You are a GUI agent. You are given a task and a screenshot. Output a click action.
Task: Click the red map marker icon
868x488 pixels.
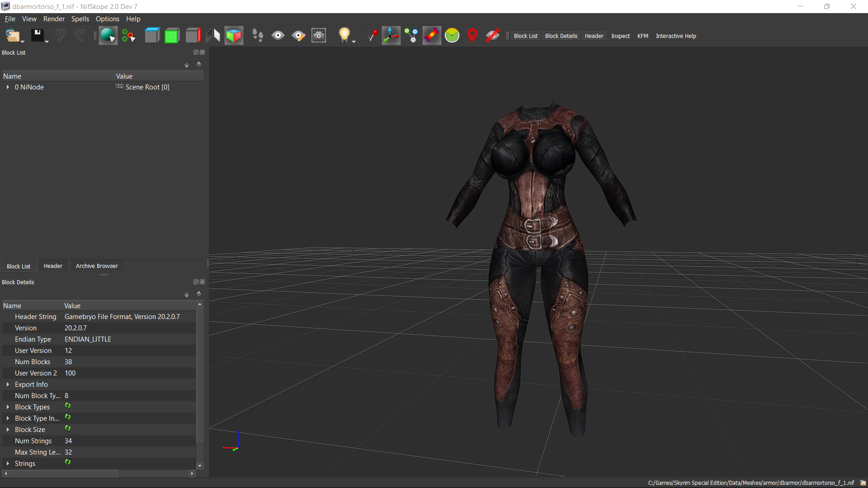[x=472, y=36]
